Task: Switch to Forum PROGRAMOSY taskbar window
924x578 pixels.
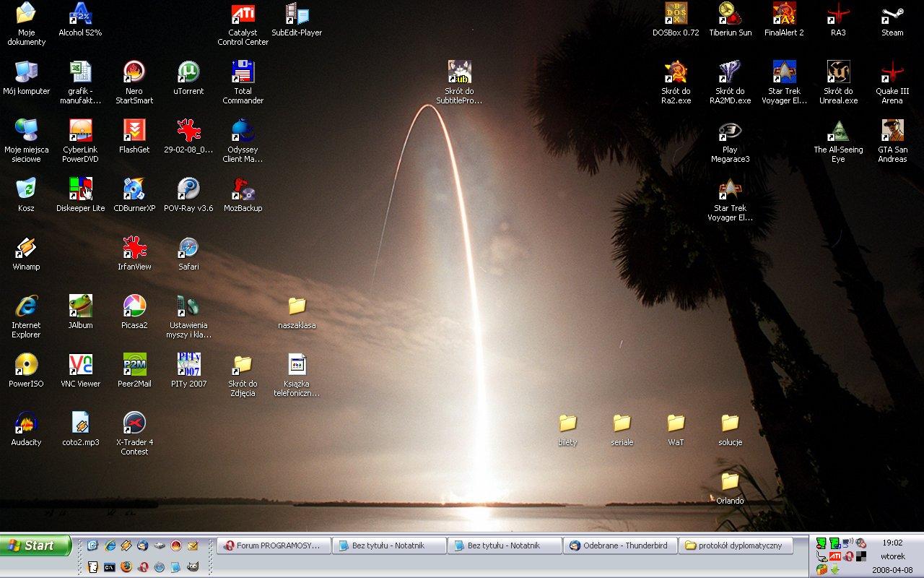Action: [274, 545]
